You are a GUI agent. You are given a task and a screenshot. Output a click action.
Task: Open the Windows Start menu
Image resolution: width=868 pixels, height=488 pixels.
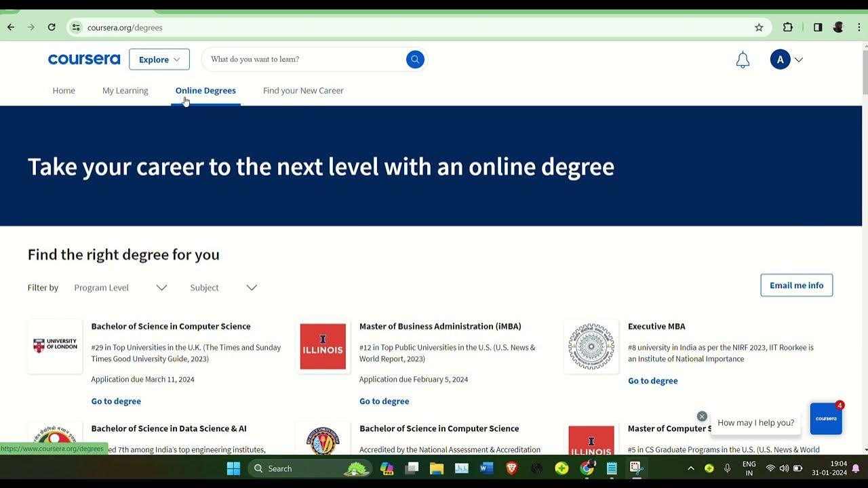[233, 468]
